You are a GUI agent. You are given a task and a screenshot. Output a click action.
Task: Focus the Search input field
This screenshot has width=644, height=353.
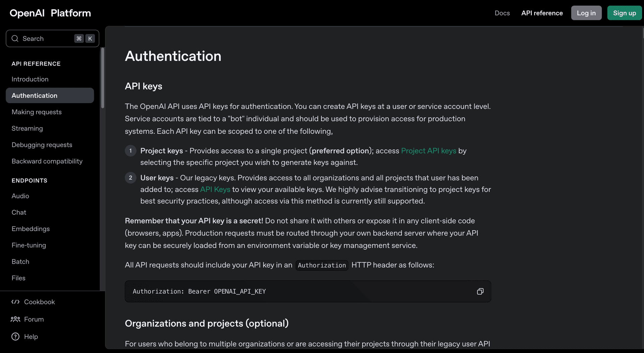click(47, 39)
